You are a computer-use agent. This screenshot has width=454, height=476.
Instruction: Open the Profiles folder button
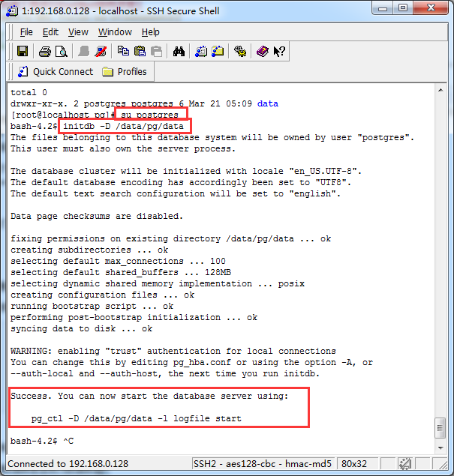pyautogui.click(x=125, y=72)
